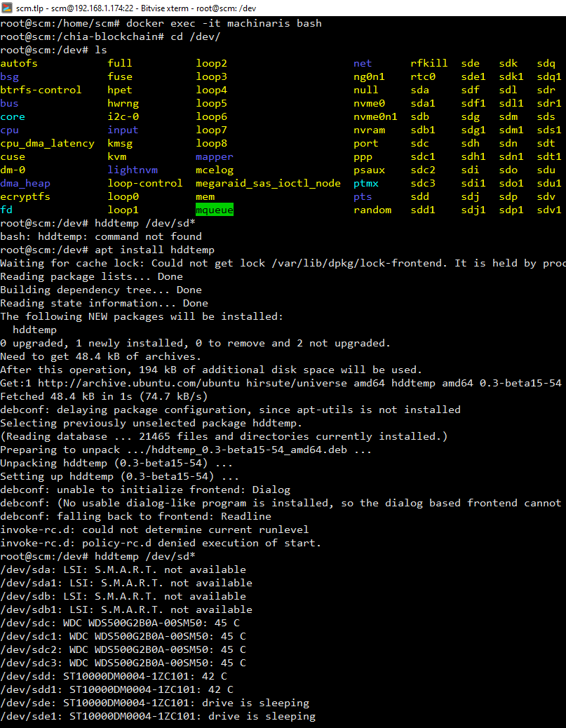
Task: Click the fd symlink entry
Action: pos(7,210)
